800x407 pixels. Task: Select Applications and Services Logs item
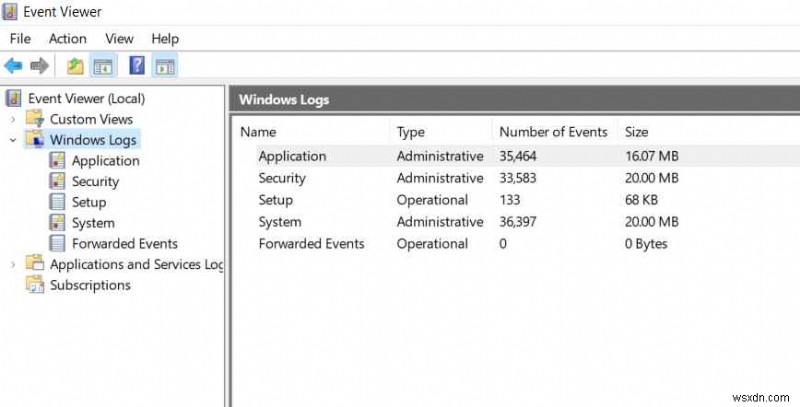click(136, 264)
